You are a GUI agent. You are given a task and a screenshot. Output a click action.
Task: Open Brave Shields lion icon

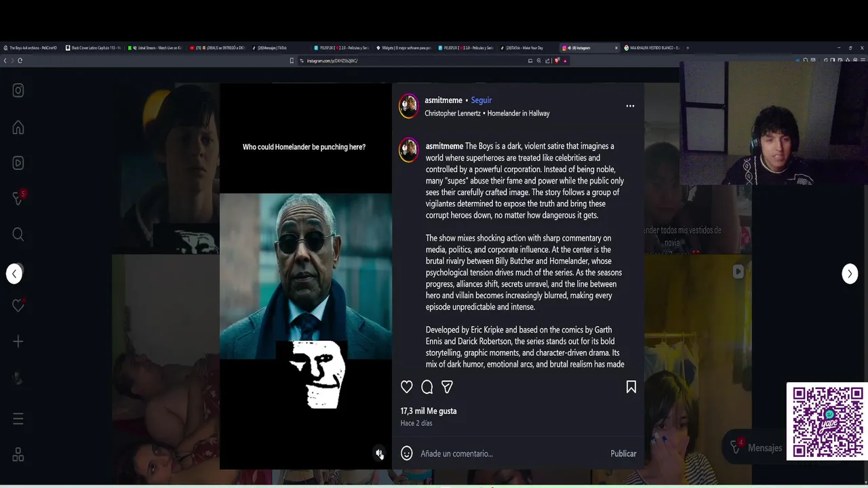pyautogui.click(x=557, y=61)
